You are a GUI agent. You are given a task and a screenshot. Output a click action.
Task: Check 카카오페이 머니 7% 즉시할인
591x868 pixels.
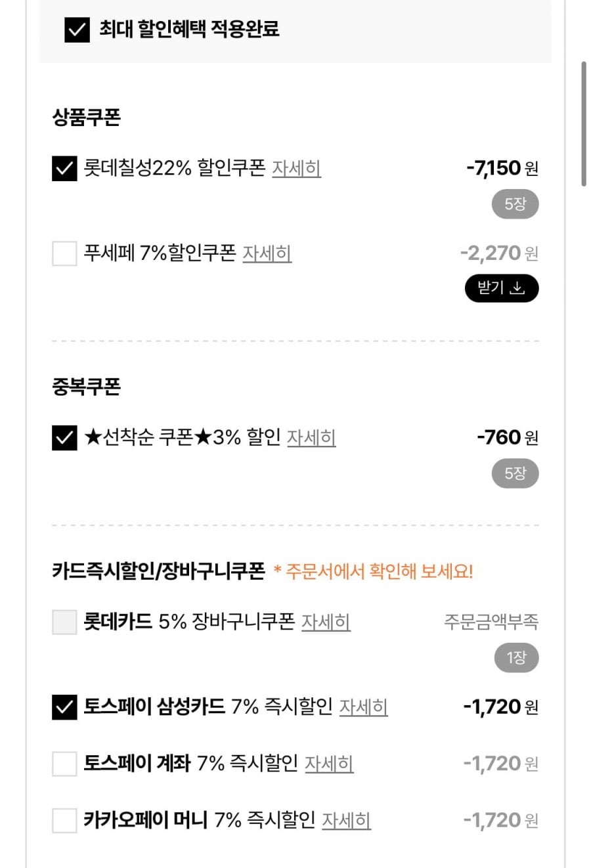[x=64, y=820]
